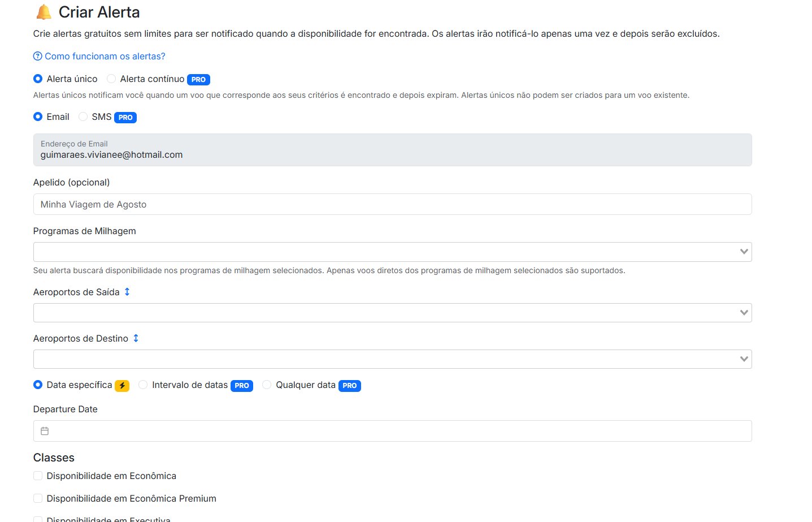Open the Programas de Milhagem dropdown
Screen dimensions: 812x522
tap(392, 252)
